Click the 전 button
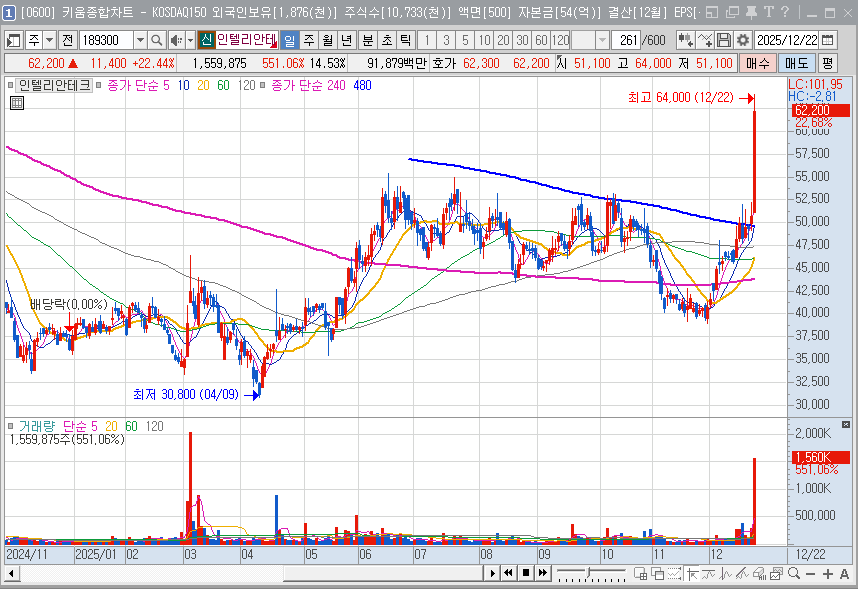The width and height of the screenshot is (858, 589). 67,40
